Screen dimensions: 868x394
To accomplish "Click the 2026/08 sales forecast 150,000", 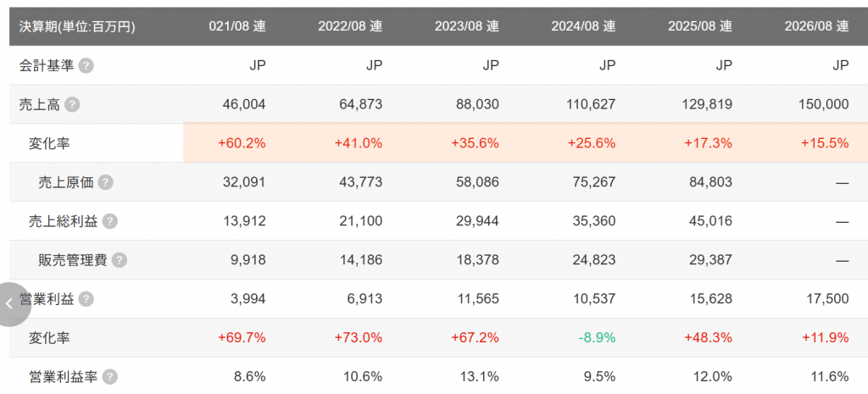I will point(823,104).
